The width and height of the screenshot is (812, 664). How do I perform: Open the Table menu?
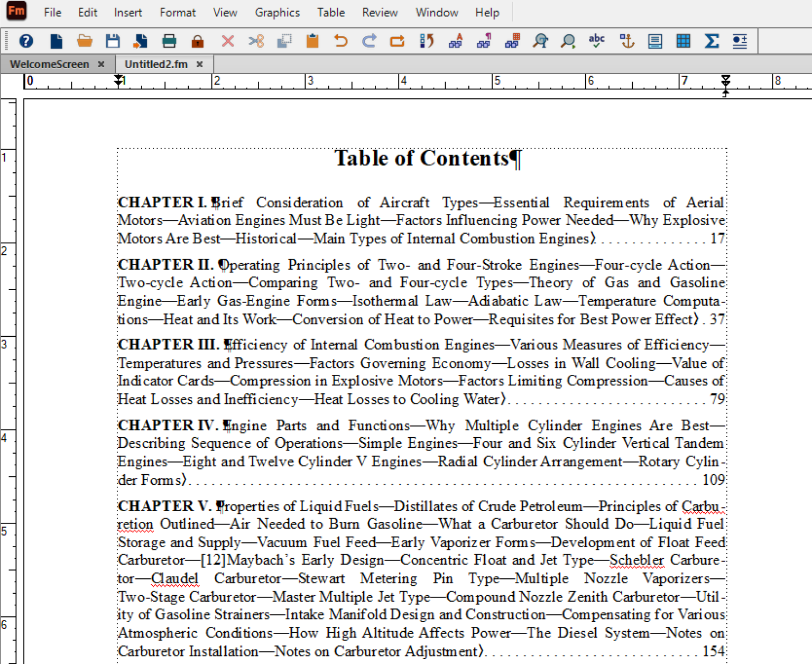(x=330, y=12)
